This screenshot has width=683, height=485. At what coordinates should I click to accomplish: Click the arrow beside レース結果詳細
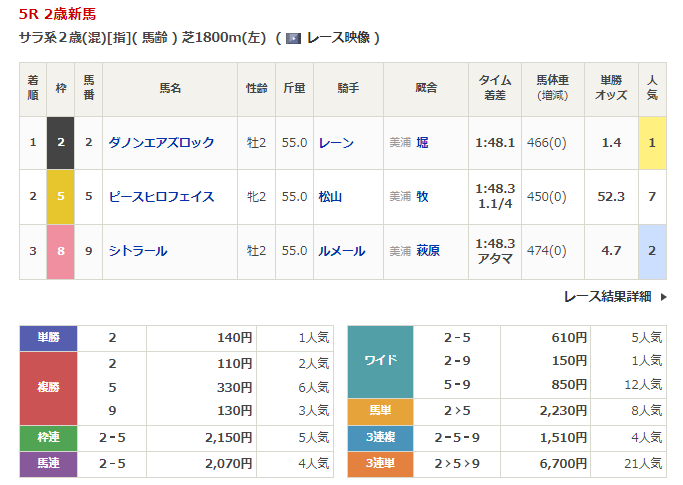tap(662, 296)
